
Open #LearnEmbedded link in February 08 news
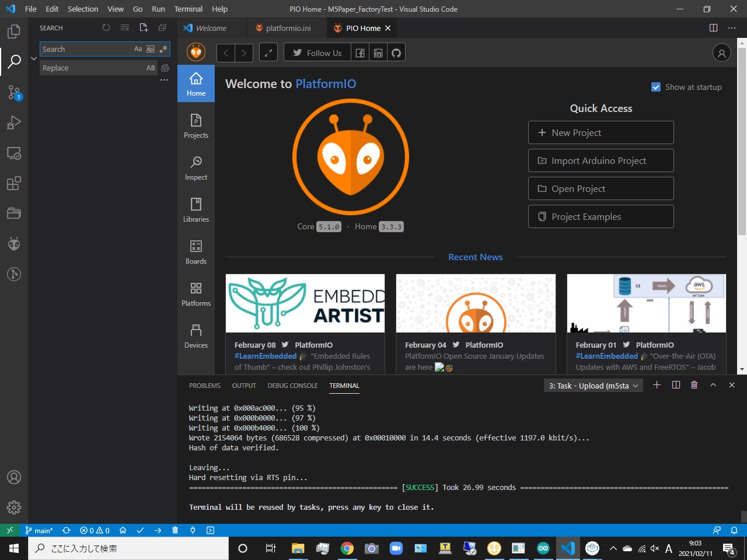[x=266, y=356]
